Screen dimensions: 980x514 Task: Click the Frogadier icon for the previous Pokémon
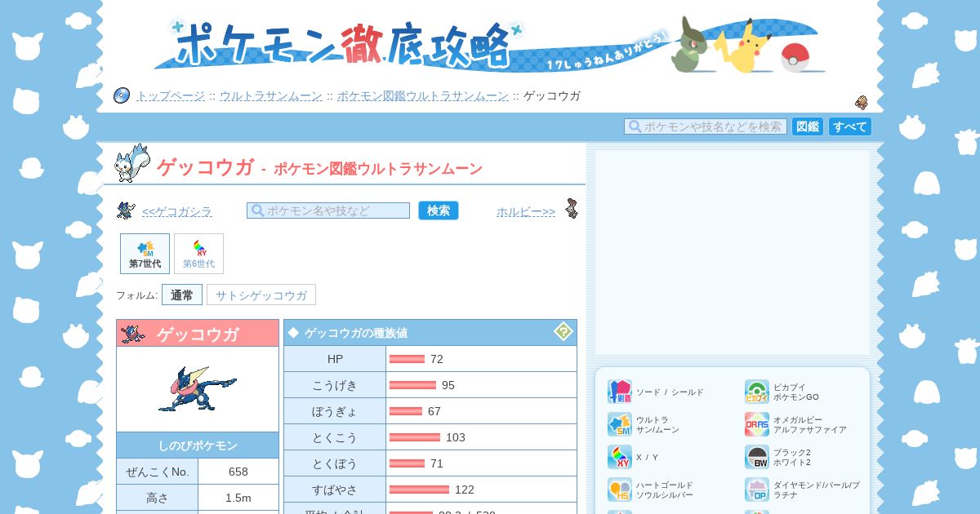126,210
